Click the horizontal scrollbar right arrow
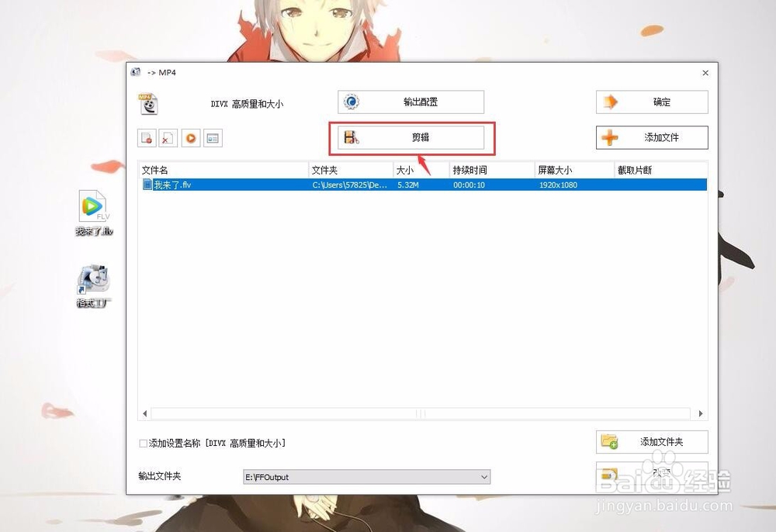The height and width of the screenshot is (532, 776). pos(701,413)
